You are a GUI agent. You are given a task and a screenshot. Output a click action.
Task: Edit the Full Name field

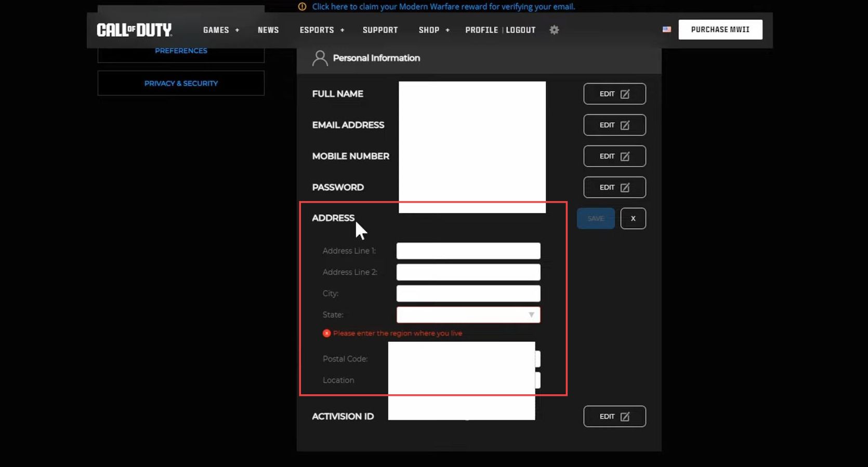coord(614,94)
